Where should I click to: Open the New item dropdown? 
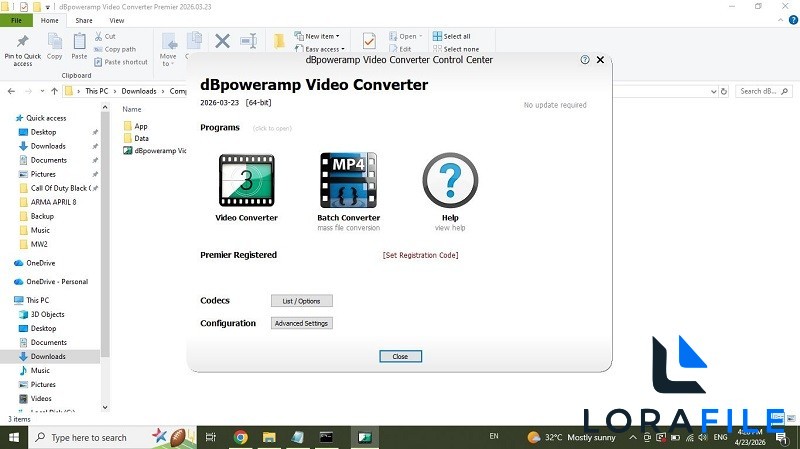coord(317,36)
